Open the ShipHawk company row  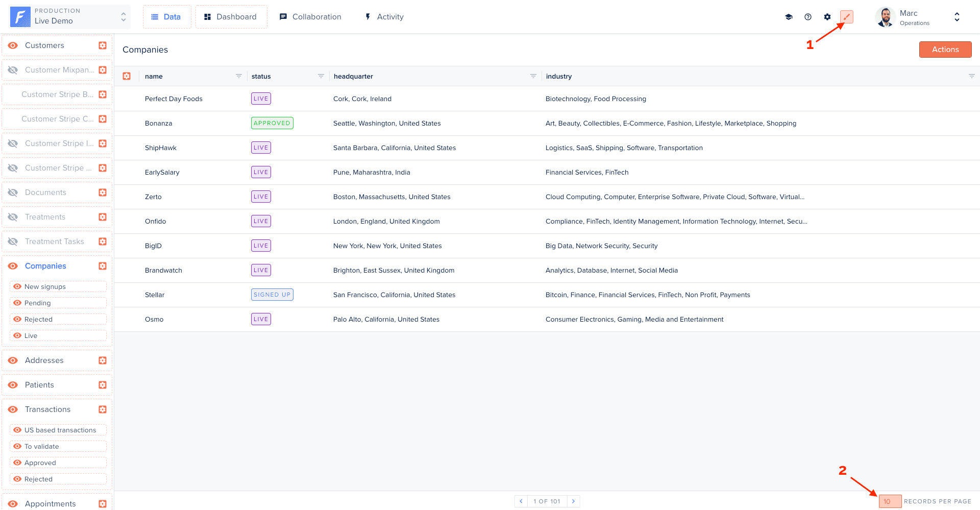pyautogui.click(x=547, y=148)
